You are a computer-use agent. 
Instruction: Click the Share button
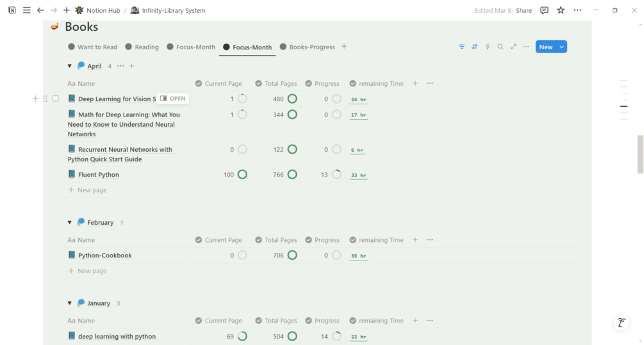click(524, 10)
